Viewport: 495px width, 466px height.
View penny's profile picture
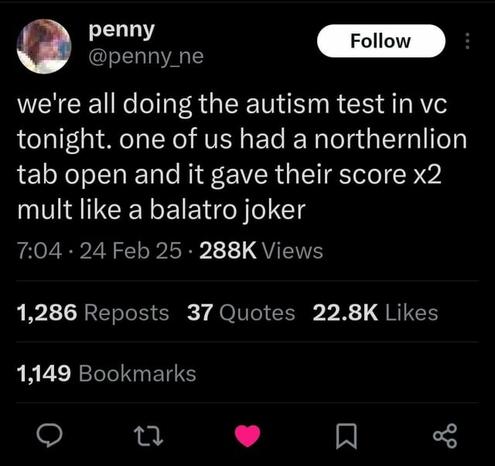pyautogui.click(x=44, y=46)
